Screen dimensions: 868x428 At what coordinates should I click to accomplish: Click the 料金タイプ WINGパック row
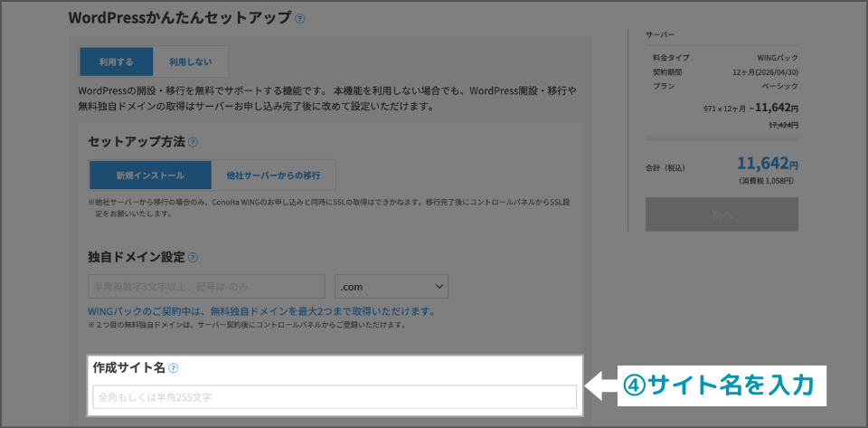tap(725, 58)
